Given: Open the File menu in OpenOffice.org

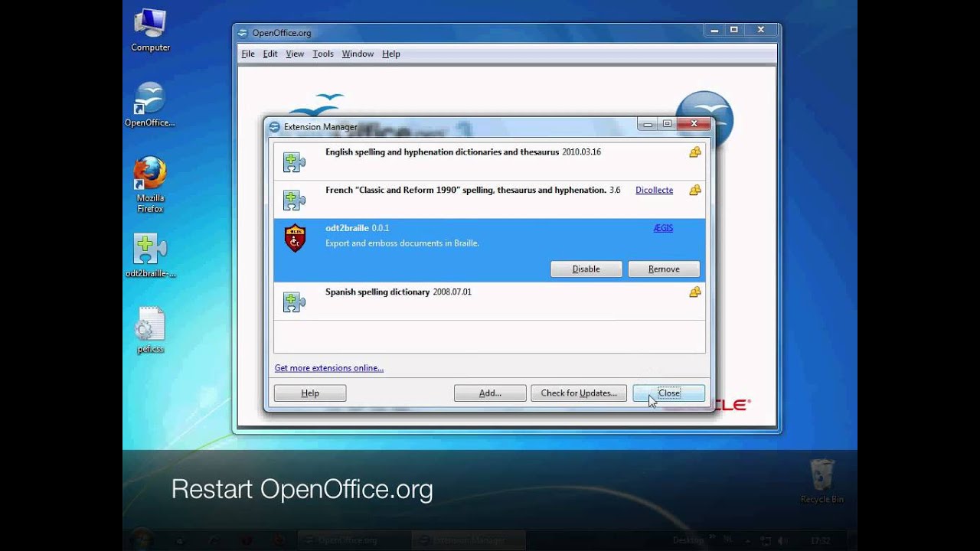Looking at the screenshot, I should click(248, 54).
